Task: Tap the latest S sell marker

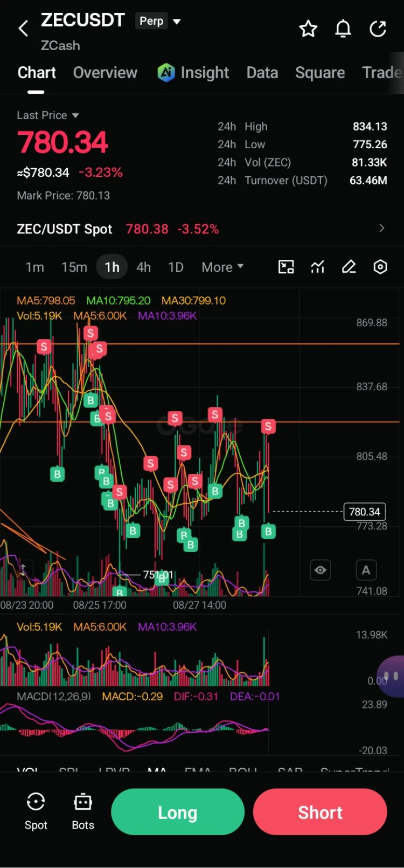Action: click(x=268, y=426)
